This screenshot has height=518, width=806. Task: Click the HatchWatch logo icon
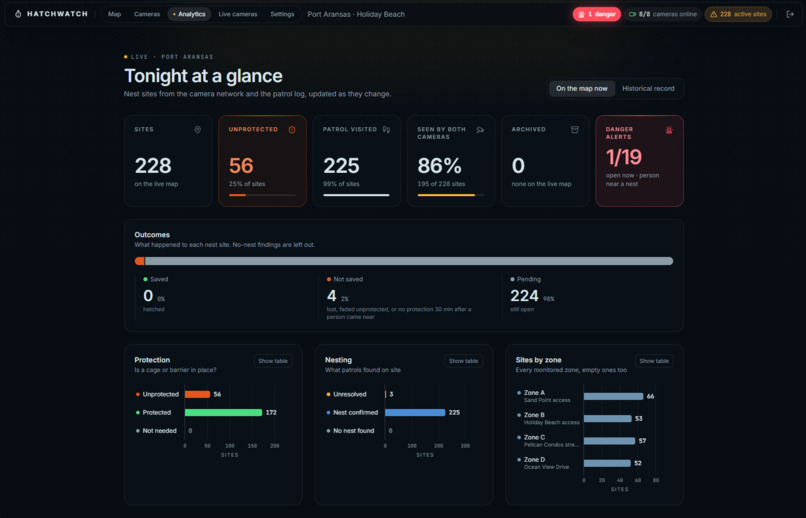coord(18,14)
